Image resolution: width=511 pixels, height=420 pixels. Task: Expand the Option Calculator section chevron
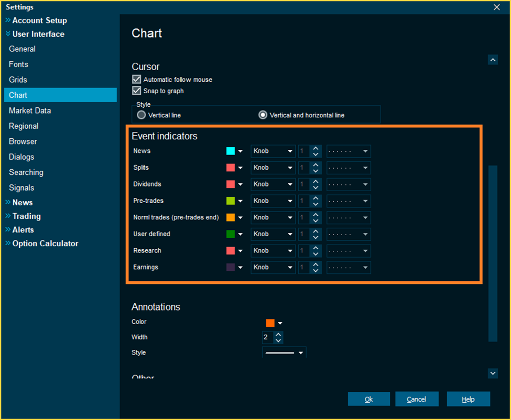(x=8, y=244)
